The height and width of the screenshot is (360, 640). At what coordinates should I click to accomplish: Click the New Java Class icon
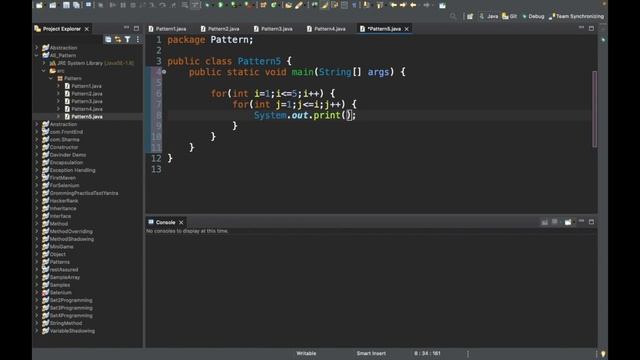click(274, 5)
